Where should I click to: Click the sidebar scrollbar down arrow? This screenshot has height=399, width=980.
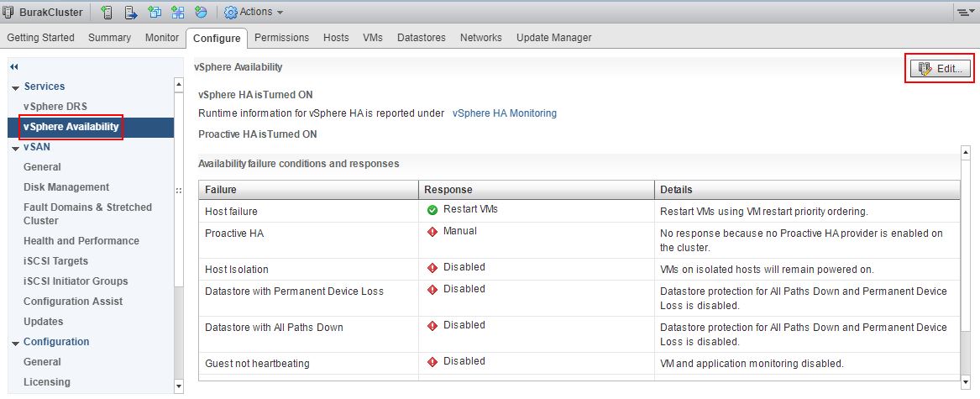(x=179, y=386)
